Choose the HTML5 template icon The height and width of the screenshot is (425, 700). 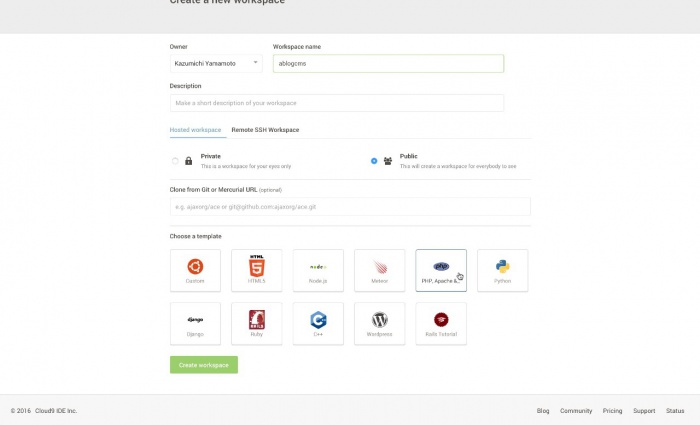pos(256,270)
